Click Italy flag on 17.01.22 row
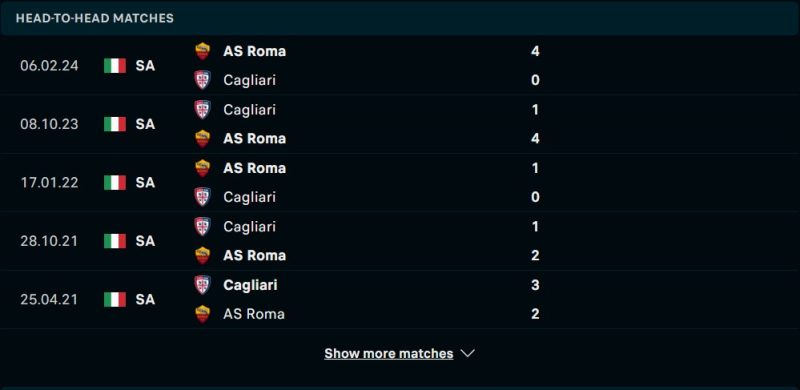Viewport: 800px width, 390px height. click(x=115, y=182)
